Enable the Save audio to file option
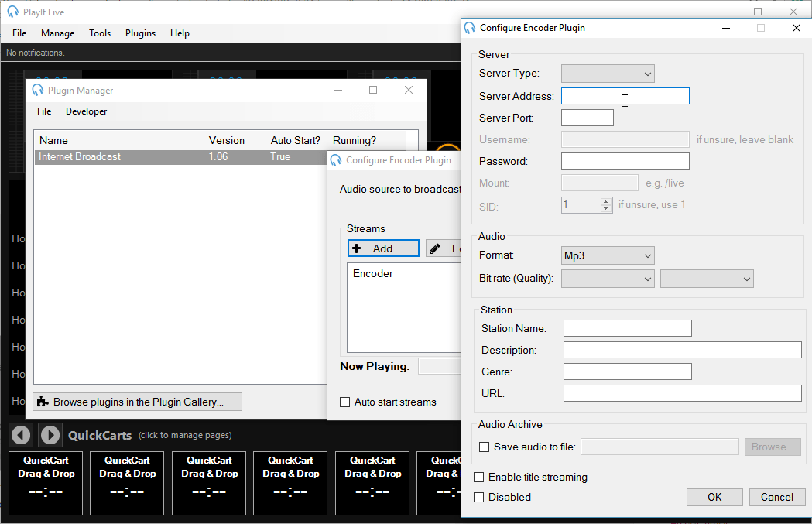812x524 pixels. (484, 447)
